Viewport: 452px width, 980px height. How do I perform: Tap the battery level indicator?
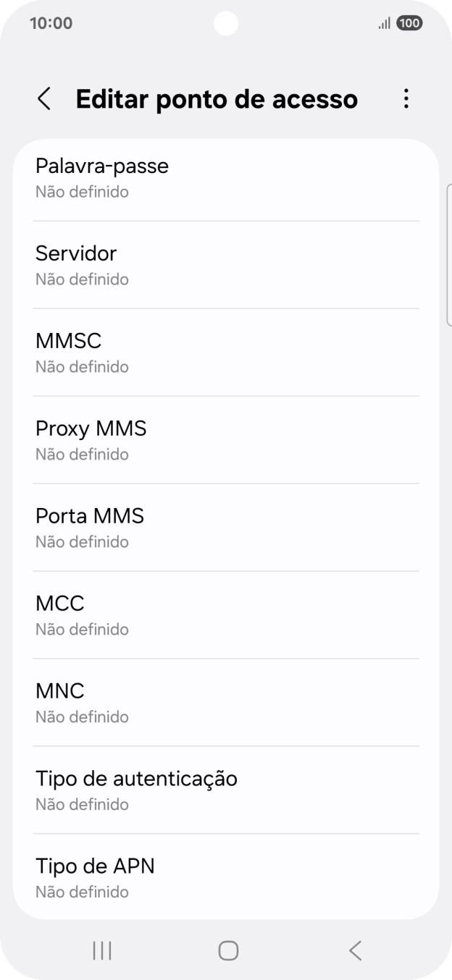(x=408, y=23)
